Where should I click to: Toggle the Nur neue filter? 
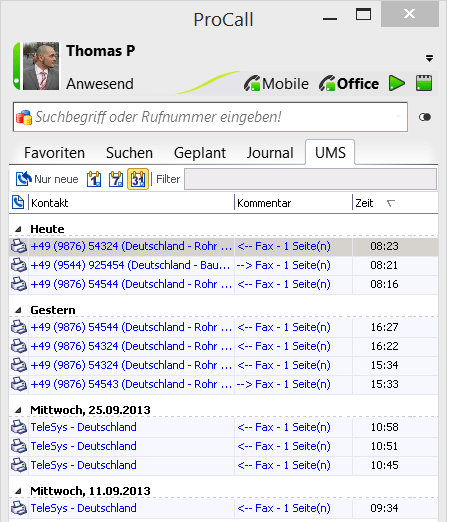pyautogui.click(x=47, y=179)
